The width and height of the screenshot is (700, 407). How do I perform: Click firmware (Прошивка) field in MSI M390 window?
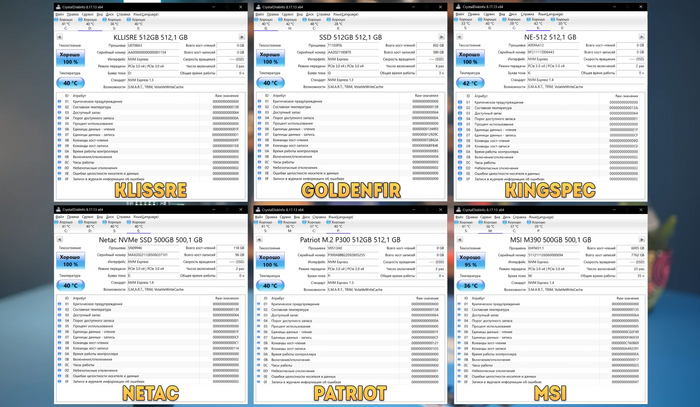tap(553, 248)
